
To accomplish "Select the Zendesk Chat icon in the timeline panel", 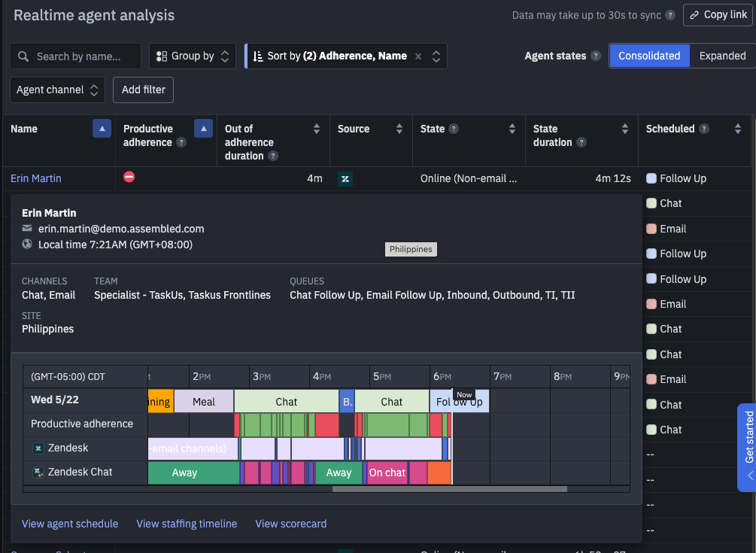I will [x=38, y=472].
